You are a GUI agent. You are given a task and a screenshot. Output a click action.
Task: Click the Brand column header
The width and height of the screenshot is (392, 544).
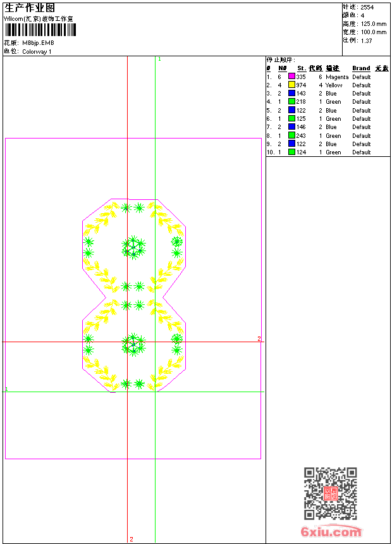(361, 68)
